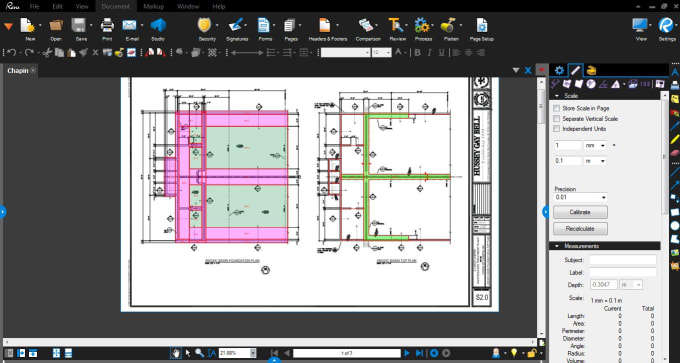Toggle Independent Units checkbox
Image resolution: width=680 pixels, height=363 pixels.
tap(556, 129)
